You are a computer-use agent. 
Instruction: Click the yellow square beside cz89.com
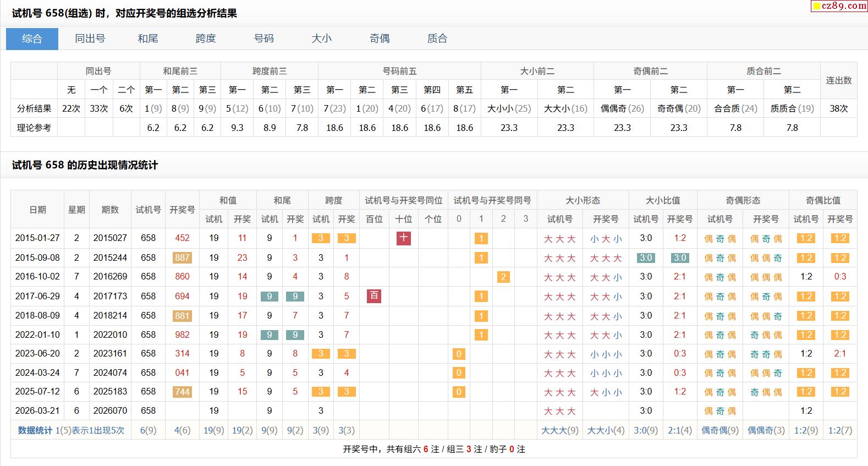pos(817,7)
